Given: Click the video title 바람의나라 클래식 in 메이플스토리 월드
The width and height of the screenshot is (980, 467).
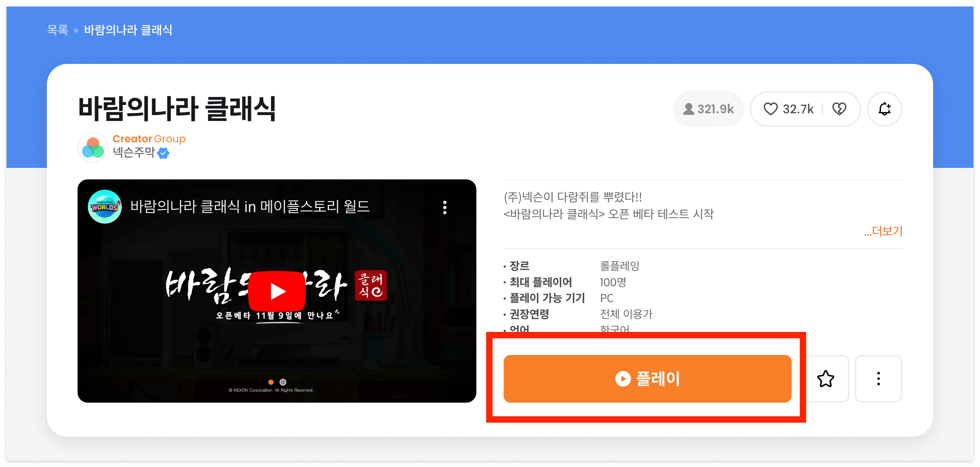Looking at the screenshot, I should pyautogui.click(x=250, y=207).
